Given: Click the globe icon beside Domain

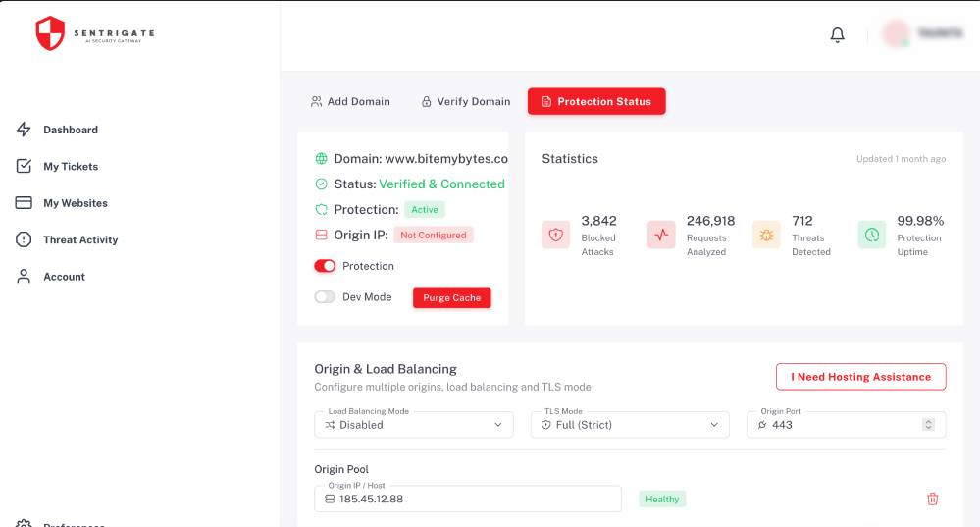Looking at the screenshot, I should [321, 159].
